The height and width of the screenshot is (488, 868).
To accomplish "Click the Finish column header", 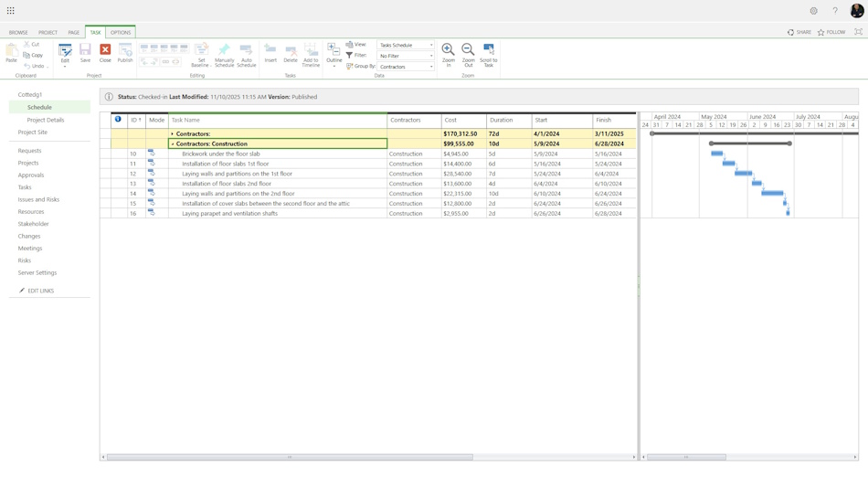I will 614,121.
